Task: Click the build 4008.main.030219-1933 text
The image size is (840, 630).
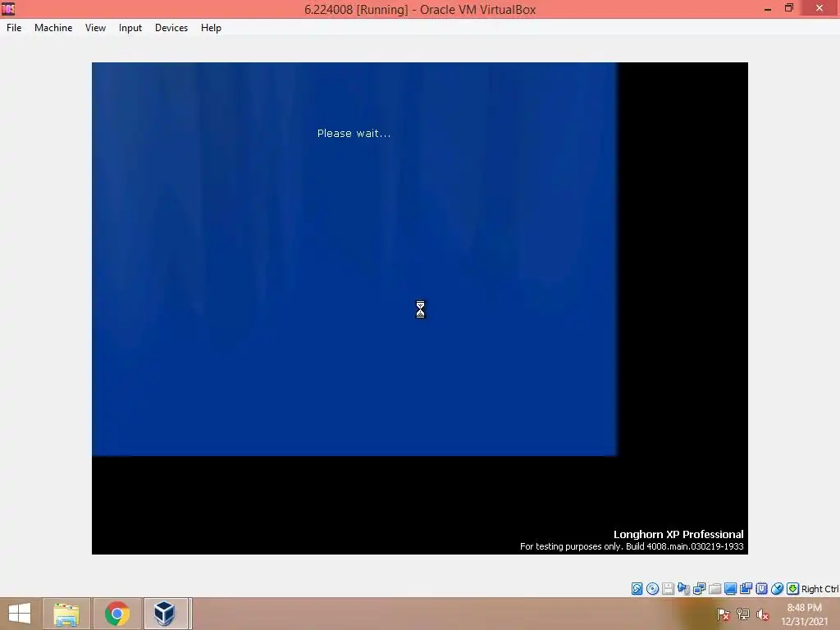Action: coord(685,546)
